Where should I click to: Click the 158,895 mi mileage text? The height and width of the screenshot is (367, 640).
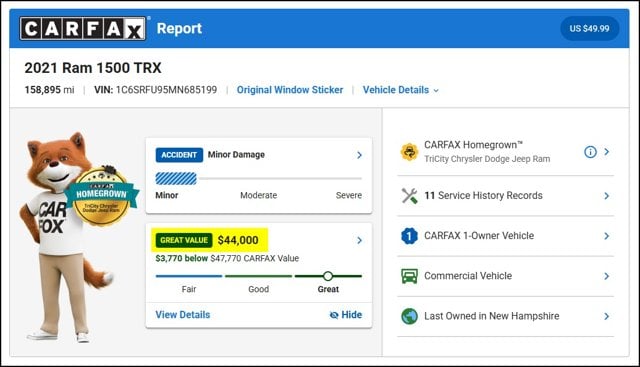[x=49, y=90]
